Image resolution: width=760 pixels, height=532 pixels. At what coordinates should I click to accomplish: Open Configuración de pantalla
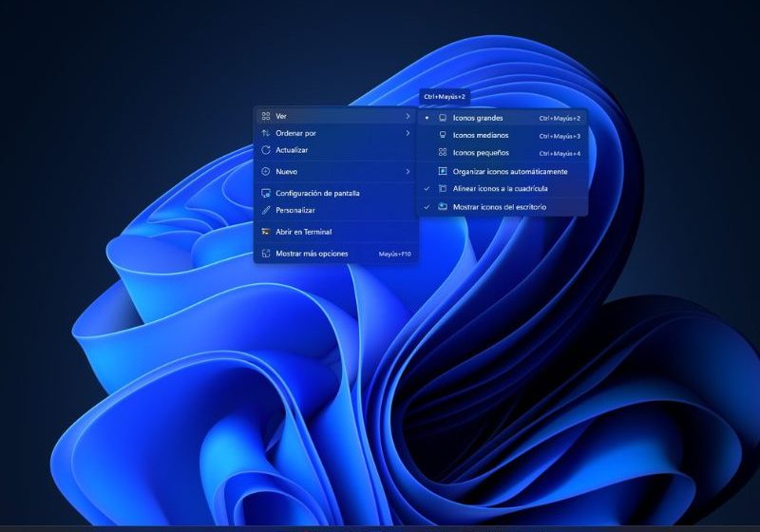click(x=336, y=193)
